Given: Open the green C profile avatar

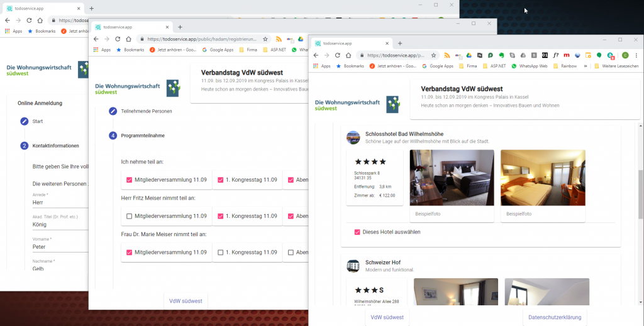Looking at the screenshot, I should pyautogui.click(x=625, y=55).
